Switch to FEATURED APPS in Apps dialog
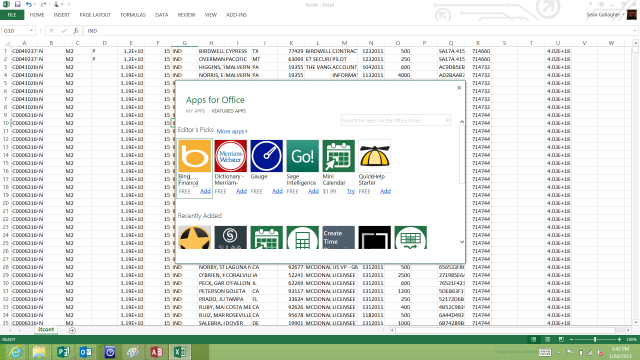This screenshot has width=640, height=360. click(x=229, y=111)
